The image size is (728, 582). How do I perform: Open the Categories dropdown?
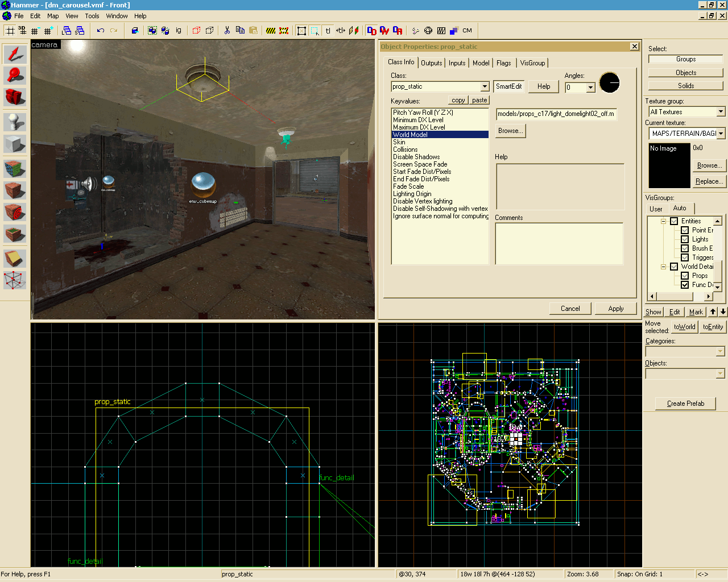point(720,352)
